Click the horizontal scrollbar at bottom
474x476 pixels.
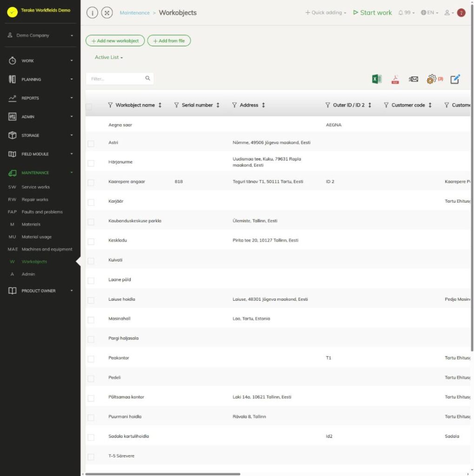click(x=163, y=474)
